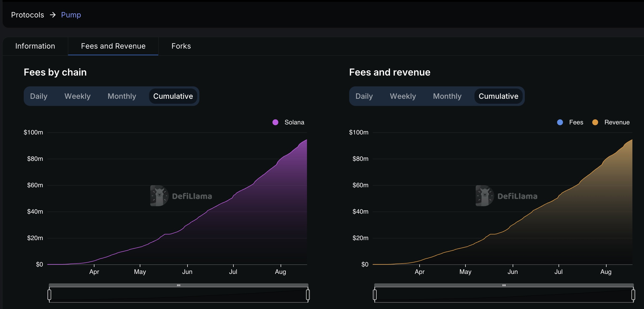Image resolution: width=644 pixels, height=309 pixels.
Task: Click the purple Solana legend dot
Action: (275, 122)
